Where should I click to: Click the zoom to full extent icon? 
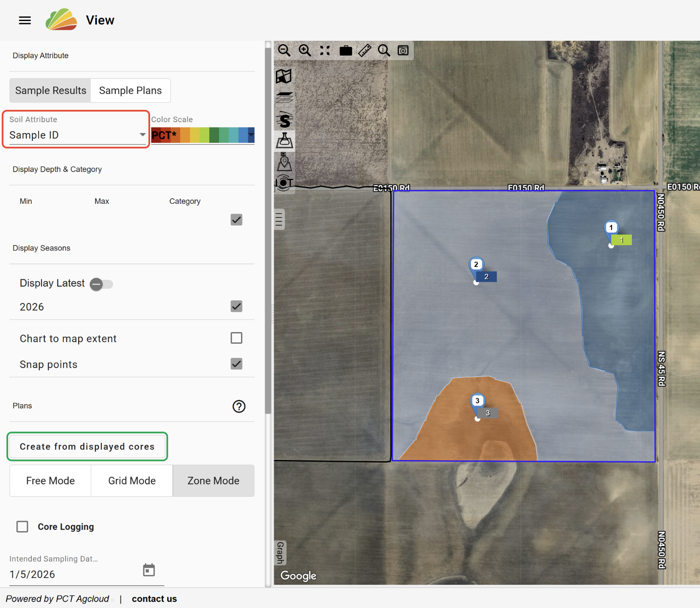[325, 51]
